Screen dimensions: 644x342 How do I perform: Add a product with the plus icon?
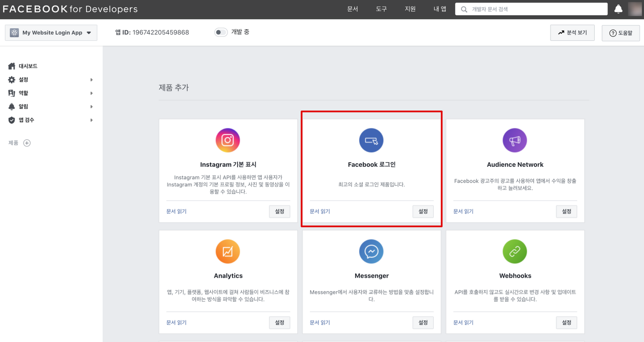point(27,143)
